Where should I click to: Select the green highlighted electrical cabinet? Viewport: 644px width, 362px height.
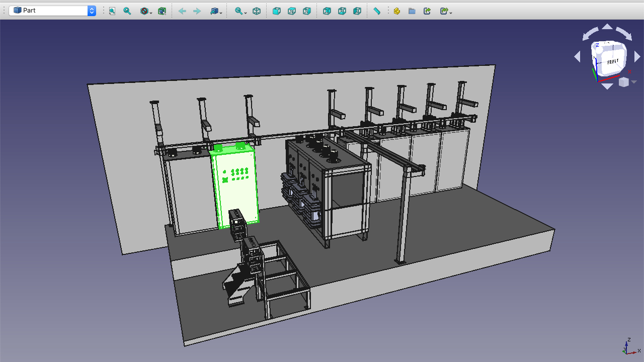tap(235, 186)
